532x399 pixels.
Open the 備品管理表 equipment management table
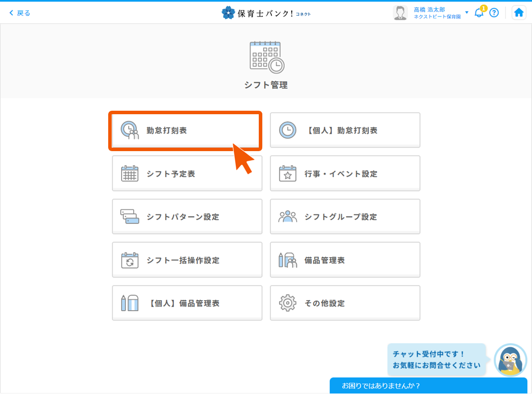(x=345, y=259)
